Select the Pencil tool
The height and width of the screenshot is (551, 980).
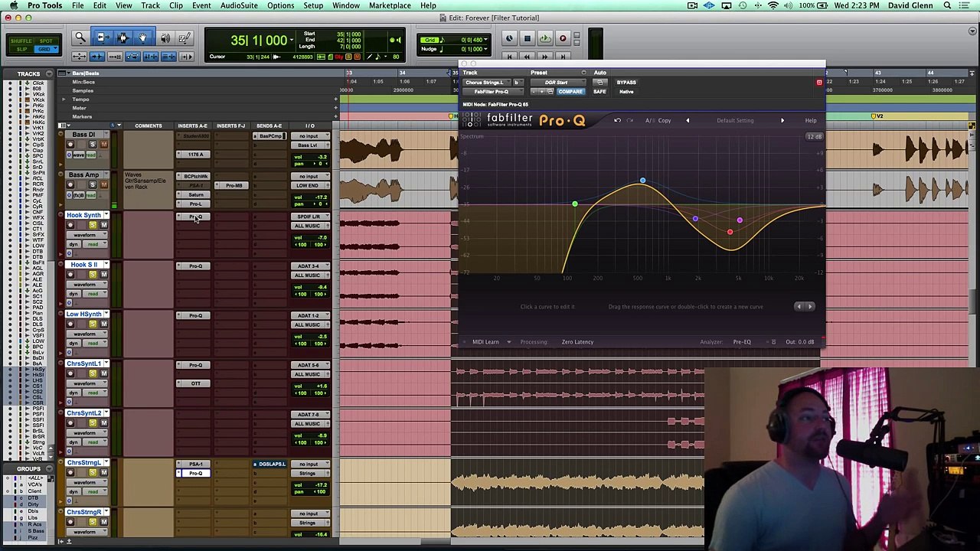[184, 37]
